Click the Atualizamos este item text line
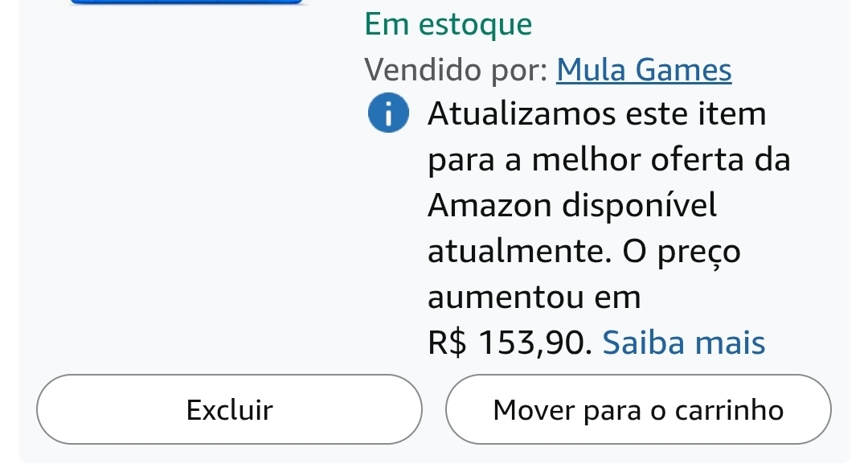 coord(597,113)
